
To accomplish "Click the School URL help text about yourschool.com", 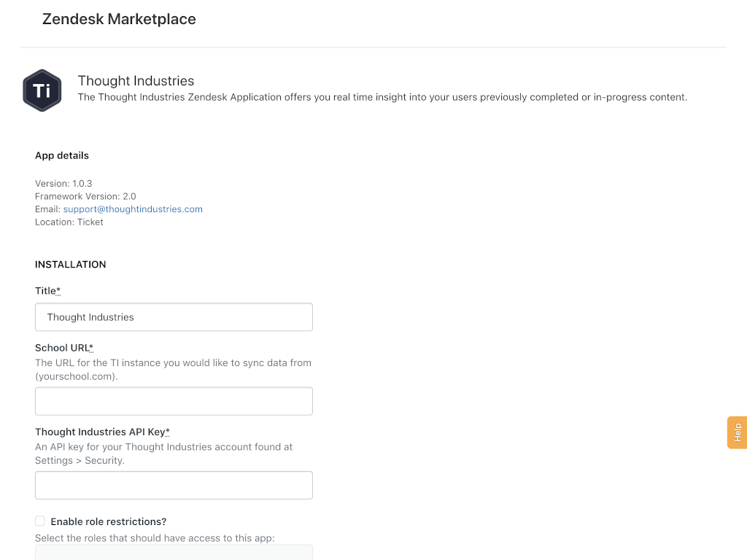I will [x=174, y=370].
